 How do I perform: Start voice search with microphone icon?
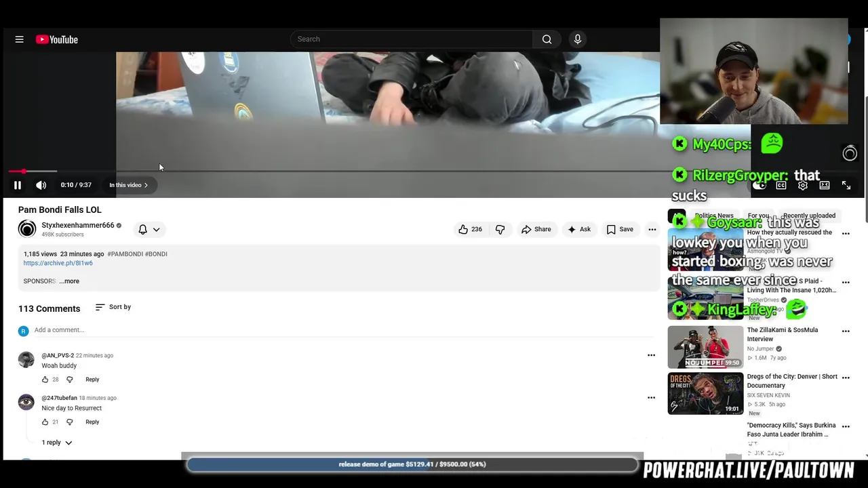tap(578, 39)
